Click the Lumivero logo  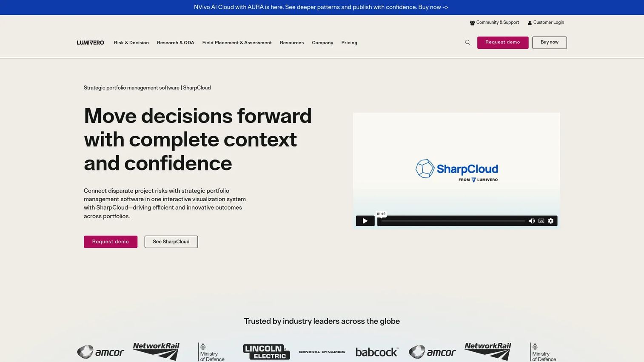pos(90,43)
